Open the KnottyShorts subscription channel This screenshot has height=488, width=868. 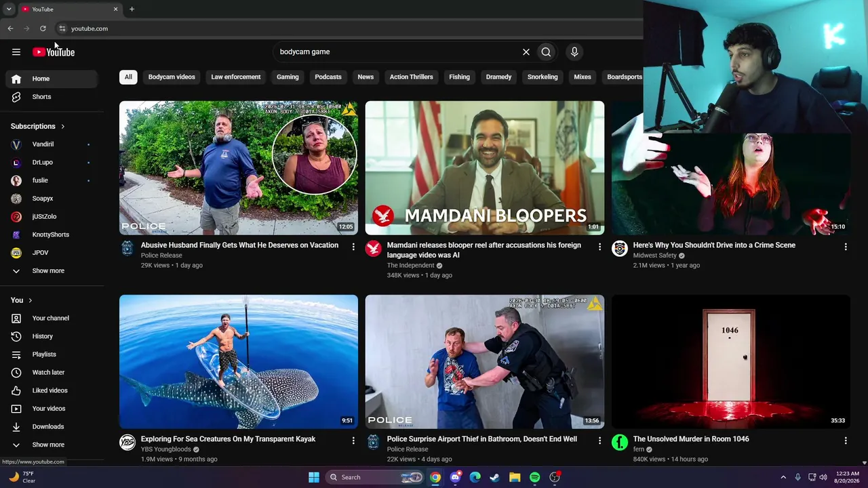52,235
